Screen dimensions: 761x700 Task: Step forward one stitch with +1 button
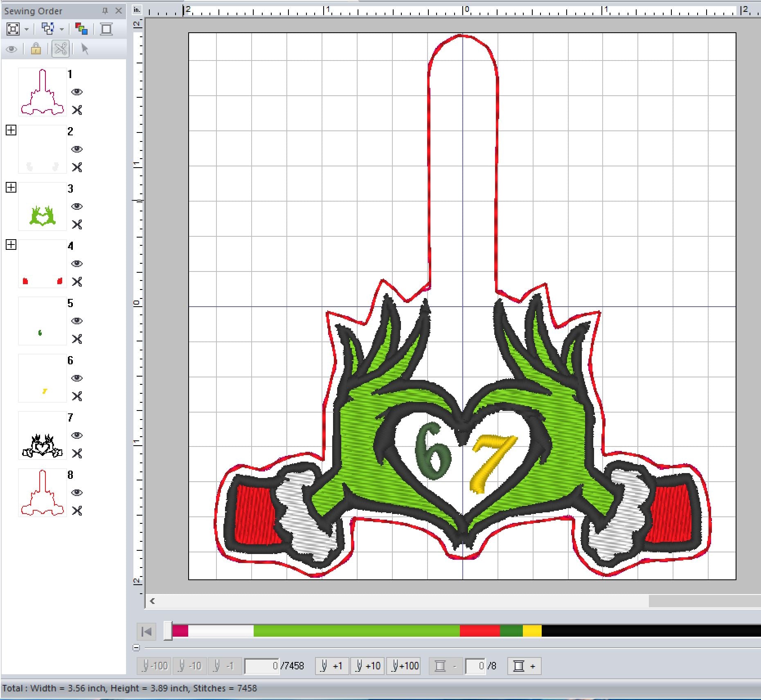click(332, 666)
